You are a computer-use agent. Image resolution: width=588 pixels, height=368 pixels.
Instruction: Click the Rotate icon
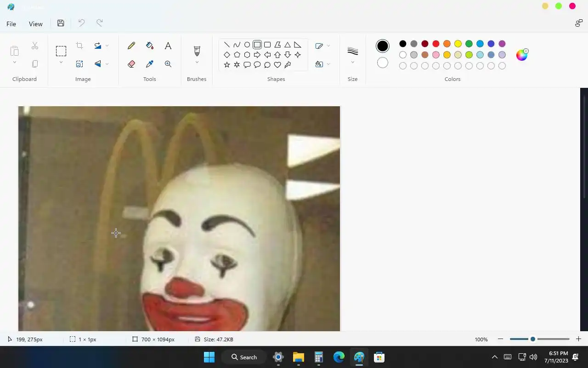[98, 46]
